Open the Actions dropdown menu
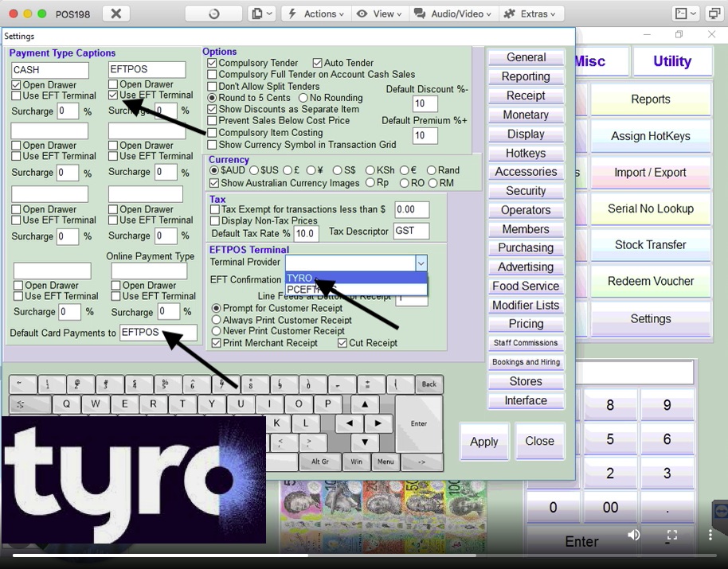Viewport: 728px width, 569px height. coord(316,14)
